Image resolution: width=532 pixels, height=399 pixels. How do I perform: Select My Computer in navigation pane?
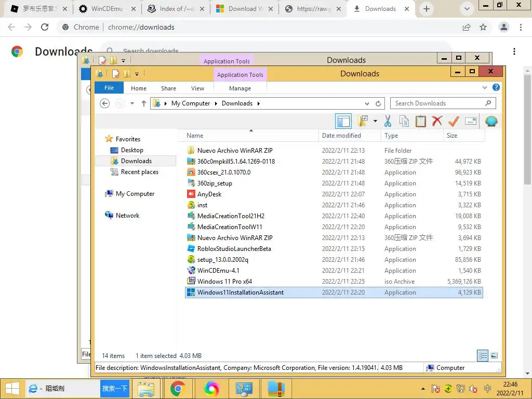pos(135,194)
